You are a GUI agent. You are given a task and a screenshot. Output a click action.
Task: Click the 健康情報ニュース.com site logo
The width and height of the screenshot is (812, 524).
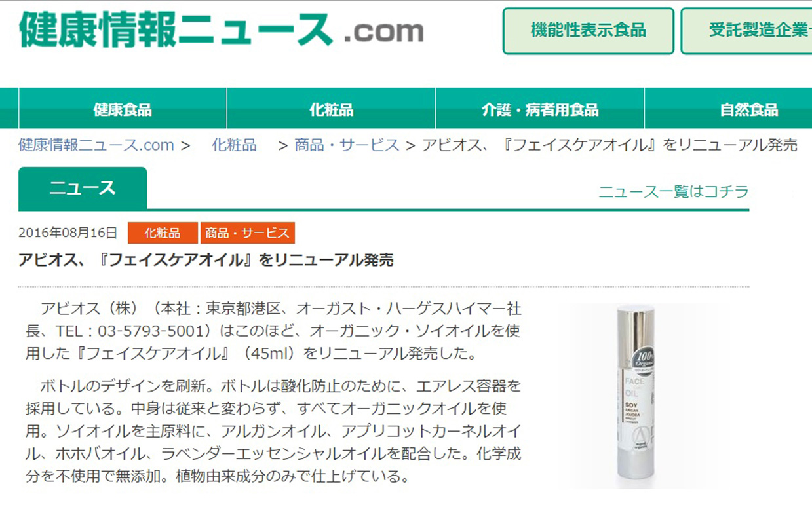(221, 29)
